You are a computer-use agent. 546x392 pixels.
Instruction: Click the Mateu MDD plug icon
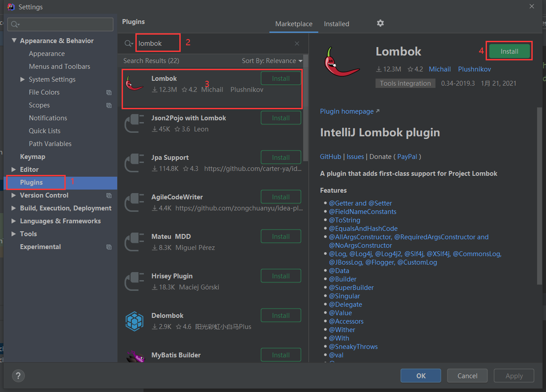pyautogui.click(x=135, y=242)
